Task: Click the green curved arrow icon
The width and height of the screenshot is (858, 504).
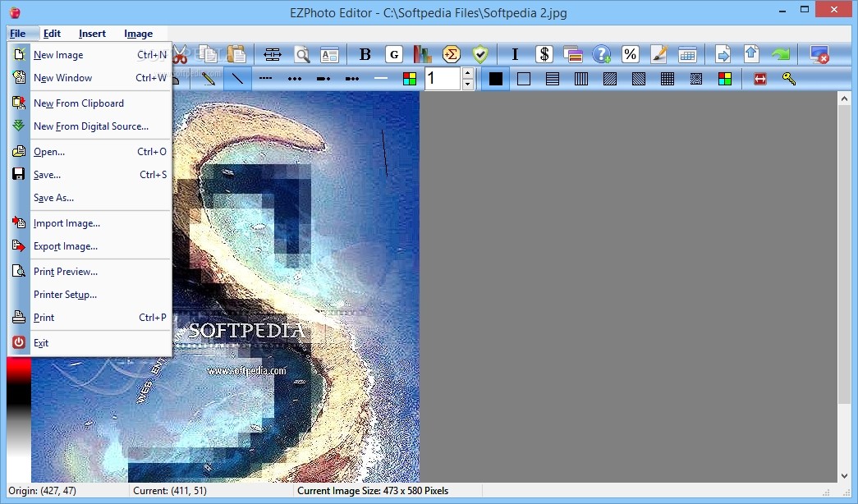Action: tap(780, 54)
